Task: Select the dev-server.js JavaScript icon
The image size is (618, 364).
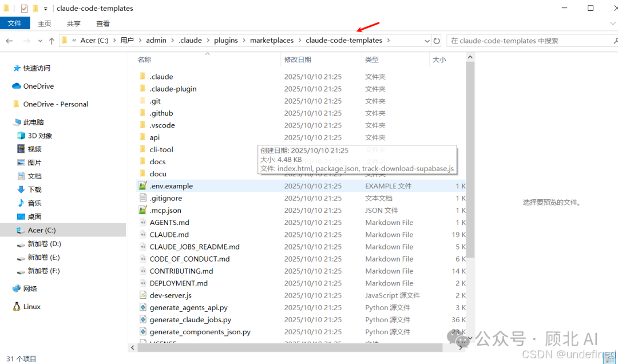Action: [x=142, y=295]
